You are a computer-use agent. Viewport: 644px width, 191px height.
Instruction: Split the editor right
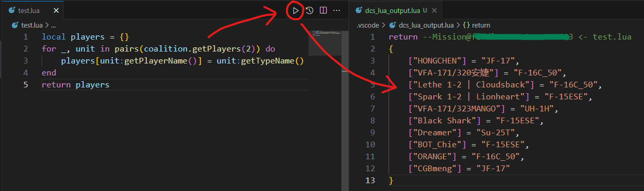click(x=323, y=10)
